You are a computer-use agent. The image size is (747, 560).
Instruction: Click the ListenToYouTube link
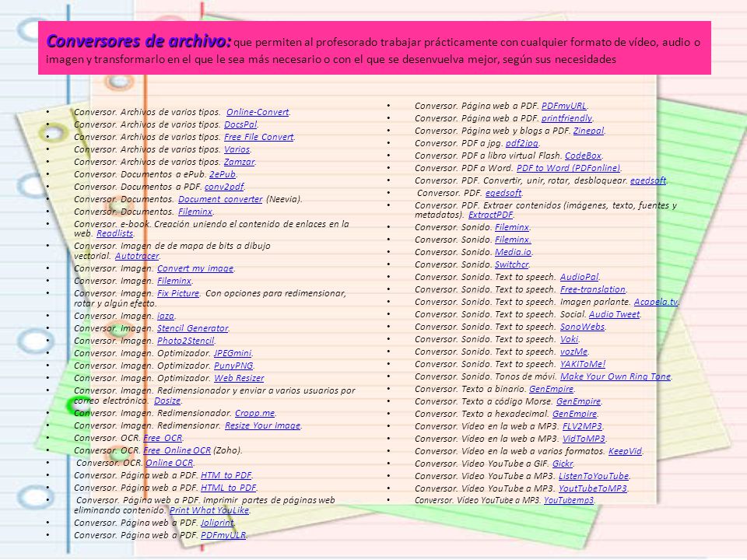click(x=594, y=476)
